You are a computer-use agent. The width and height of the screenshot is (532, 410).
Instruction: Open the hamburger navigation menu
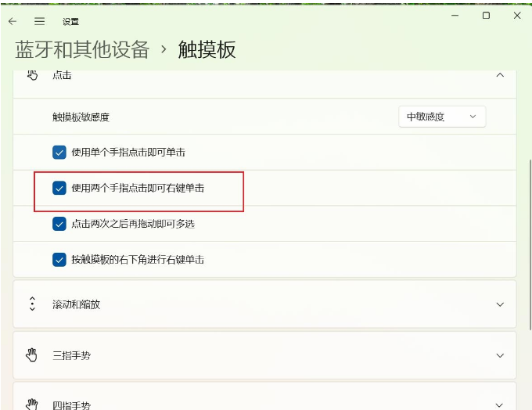[39, 21]
